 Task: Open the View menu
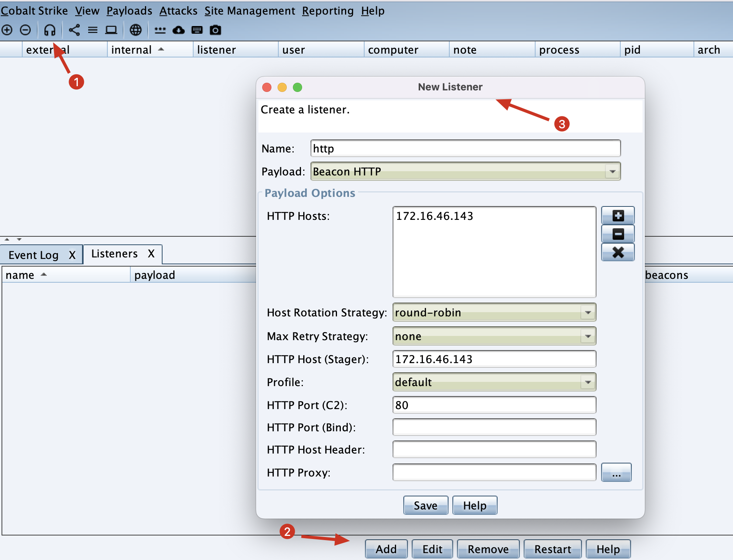[x=87, y=11]
